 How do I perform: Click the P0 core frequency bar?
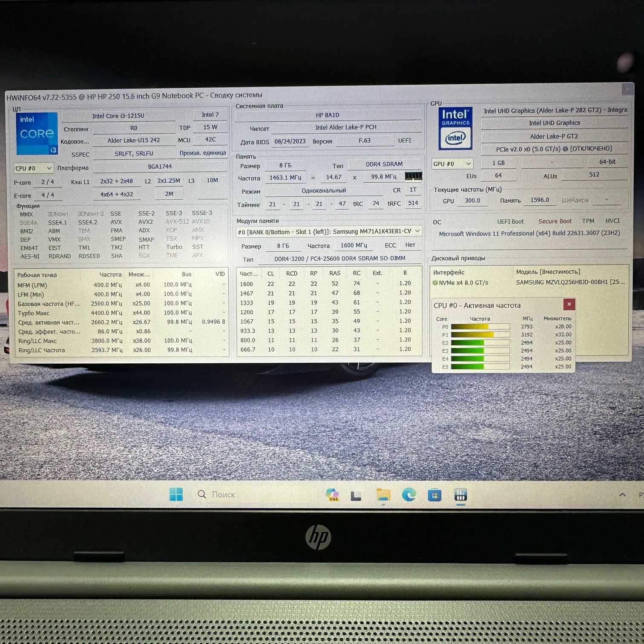click(x=480, y=327)
